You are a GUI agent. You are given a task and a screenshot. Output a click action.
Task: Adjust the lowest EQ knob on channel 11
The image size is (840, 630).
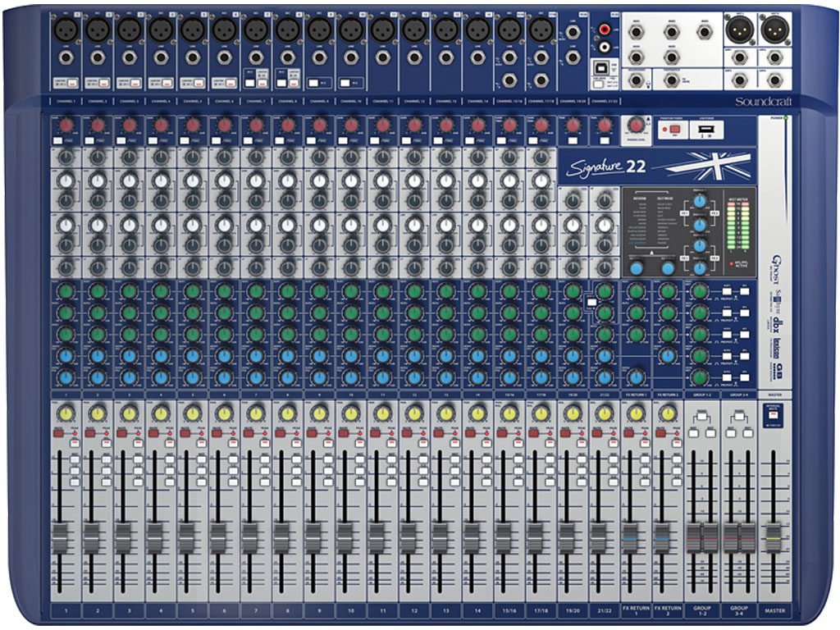click(382, 267)
